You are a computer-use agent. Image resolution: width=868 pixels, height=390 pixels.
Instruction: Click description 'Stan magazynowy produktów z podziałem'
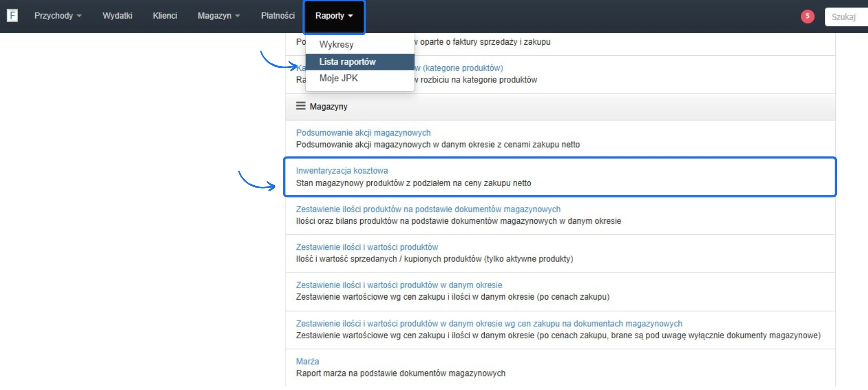[x=413, y=183]
